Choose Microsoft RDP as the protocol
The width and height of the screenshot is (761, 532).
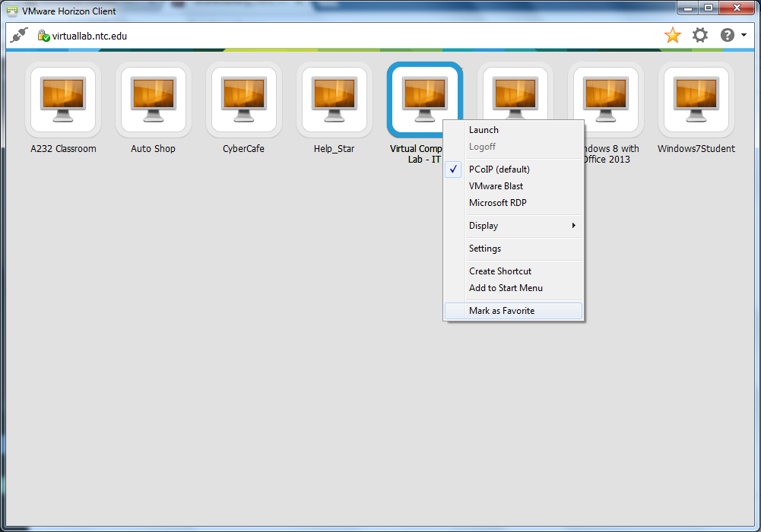[497, 203]
